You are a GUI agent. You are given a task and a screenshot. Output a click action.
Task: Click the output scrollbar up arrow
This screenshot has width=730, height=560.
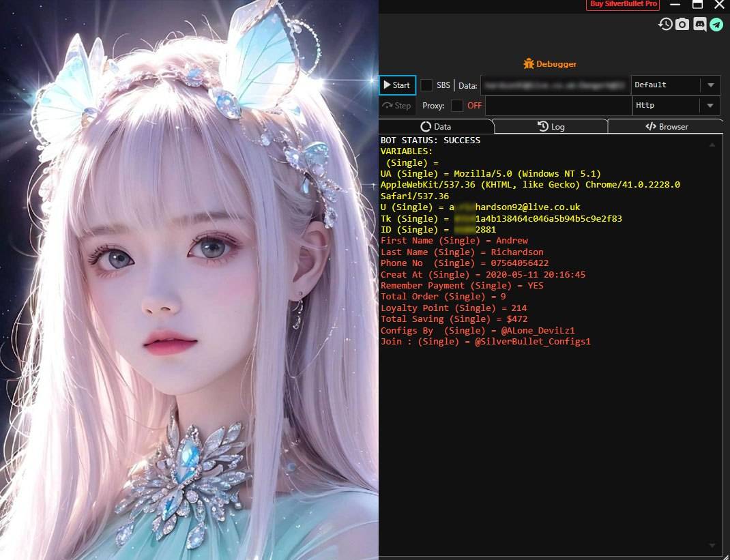712,145
